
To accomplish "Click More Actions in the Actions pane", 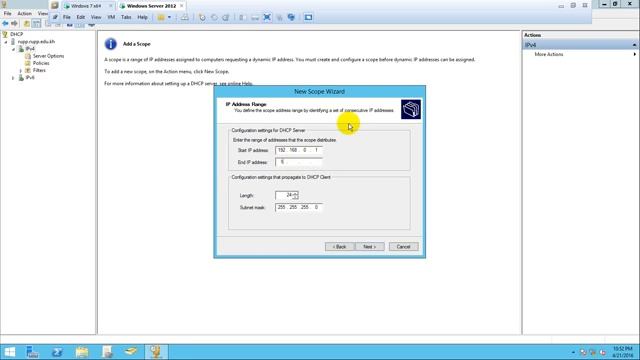I will (549, 54).
